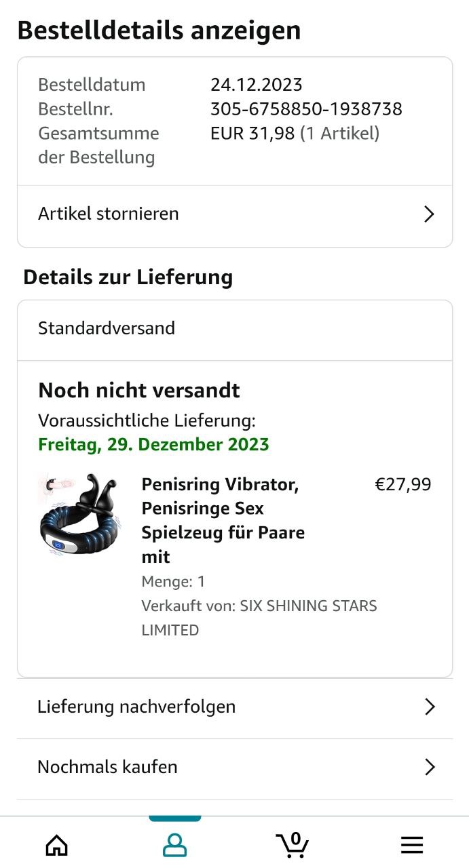This screenshot has height=868, width=469.
Task: Open the product thumbnail image
Action: pos(80,515)
